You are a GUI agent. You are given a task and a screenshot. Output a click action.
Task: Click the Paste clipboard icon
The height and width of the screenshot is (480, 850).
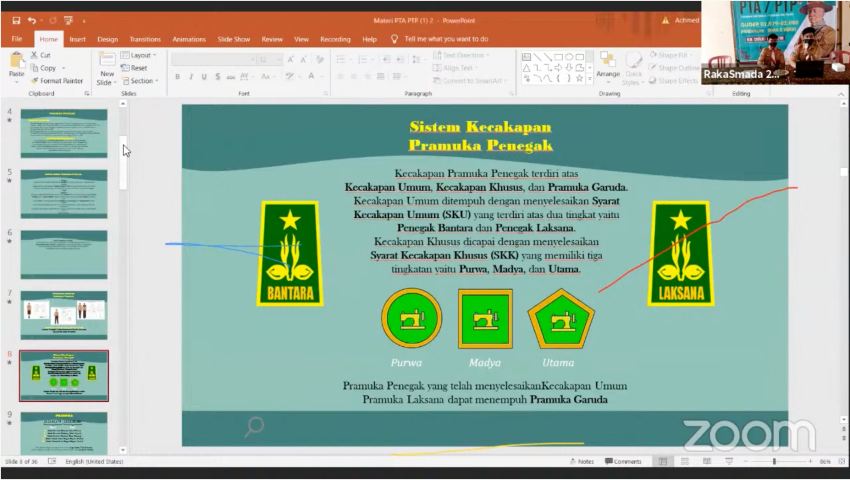point(16,64)
